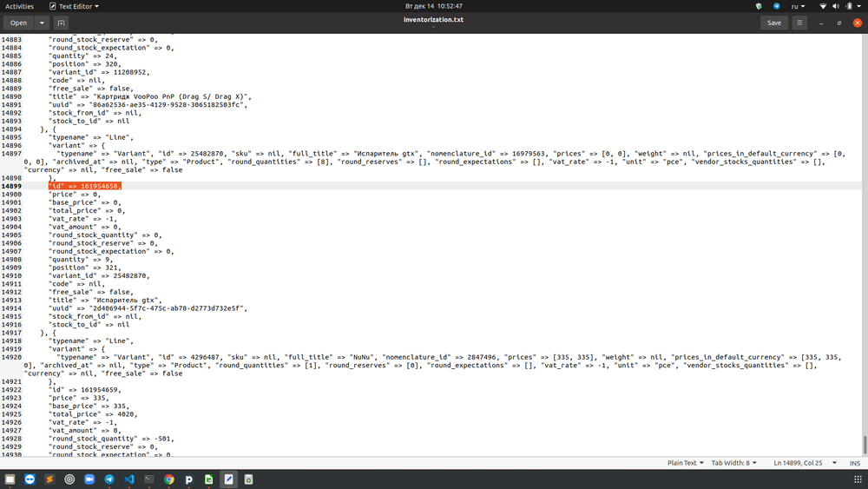The width and height of the screenshot is (868, 489).
Task: Open the clock and calendar menu
Action: [x=433, y=6]
